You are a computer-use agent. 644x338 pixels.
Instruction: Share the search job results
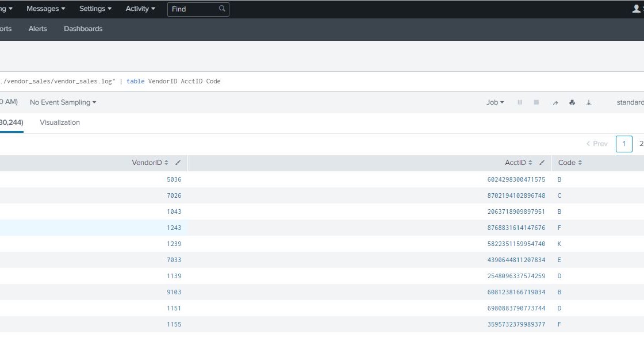pyautogui.click(x=555, y=102)
